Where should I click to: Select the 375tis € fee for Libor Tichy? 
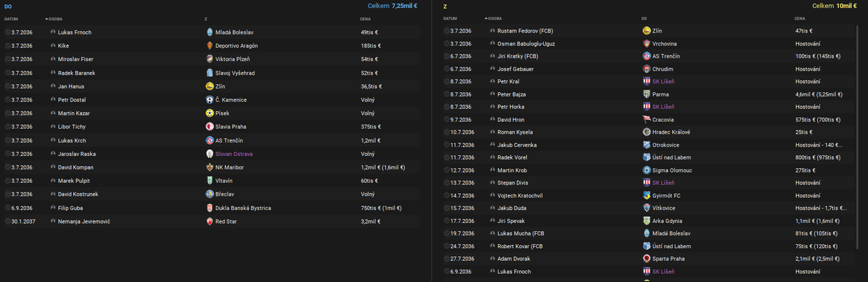pos(370,127)
